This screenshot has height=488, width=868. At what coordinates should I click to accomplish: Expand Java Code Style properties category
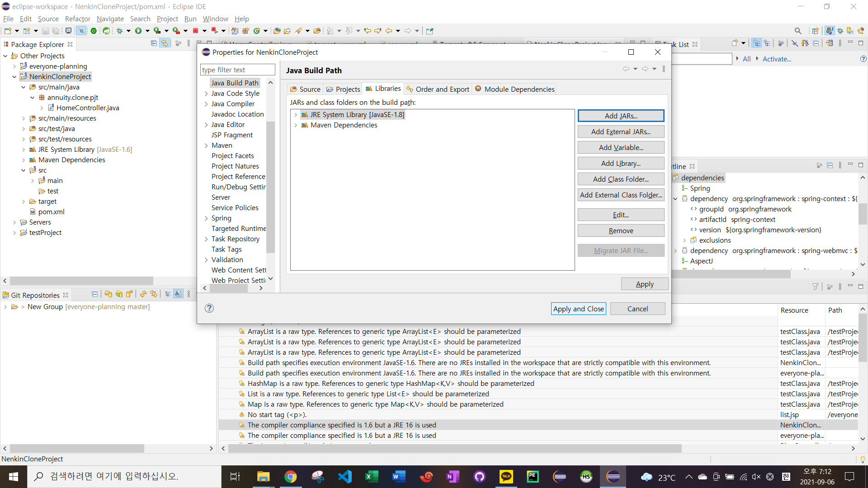[206, 94]
